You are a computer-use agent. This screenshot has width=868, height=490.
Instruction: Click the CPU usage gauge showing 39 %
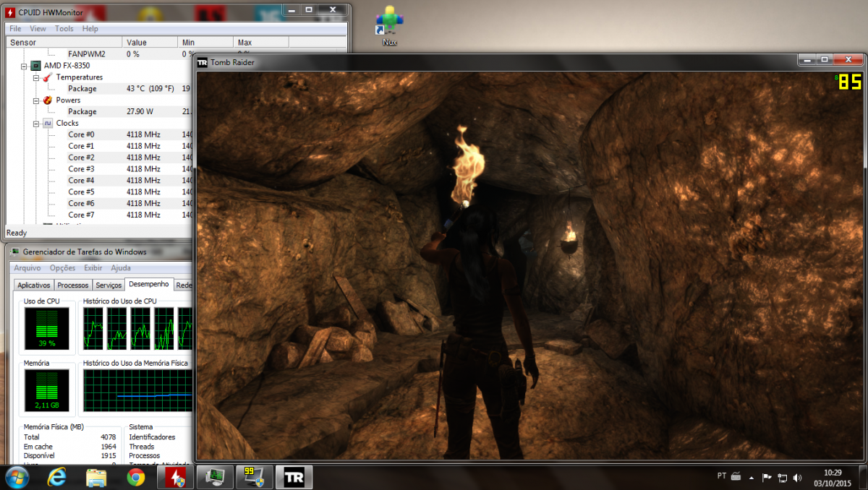coord(47,328)
